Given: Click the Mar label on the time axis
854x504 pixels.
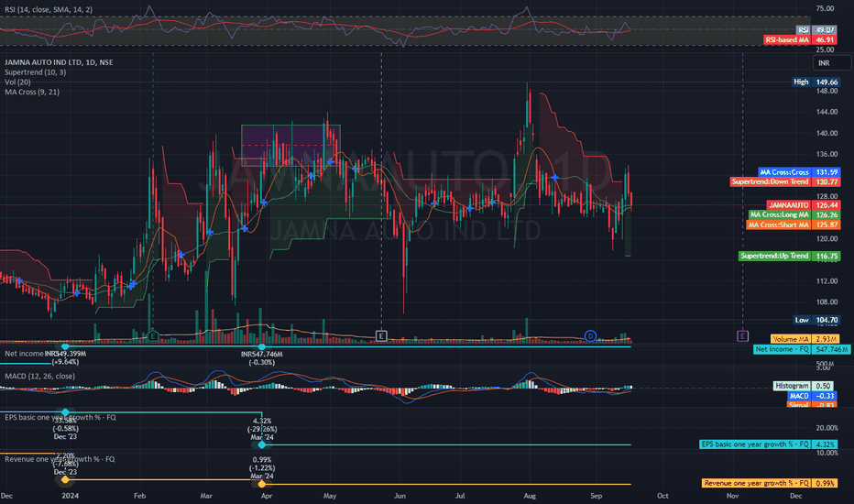Looking at the screenshot, I should [x=206, y=497].
